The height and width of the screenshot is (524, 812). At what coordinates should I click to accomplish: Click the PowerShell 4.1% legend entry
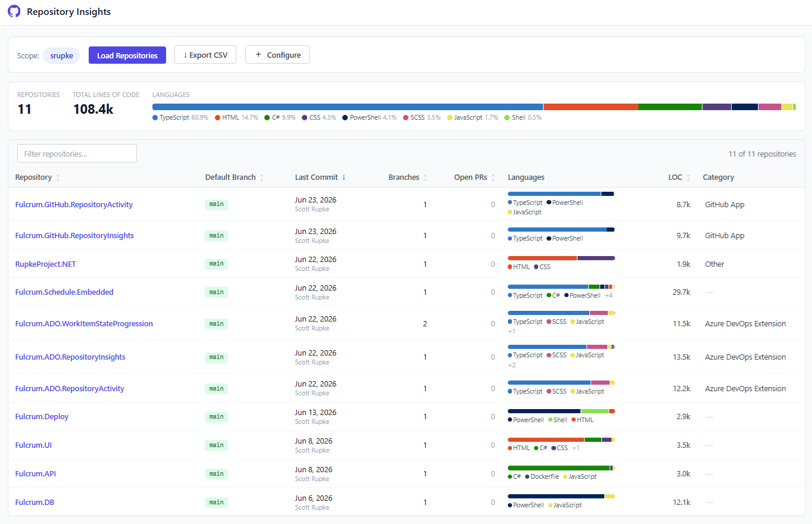(x=370, y=117)
